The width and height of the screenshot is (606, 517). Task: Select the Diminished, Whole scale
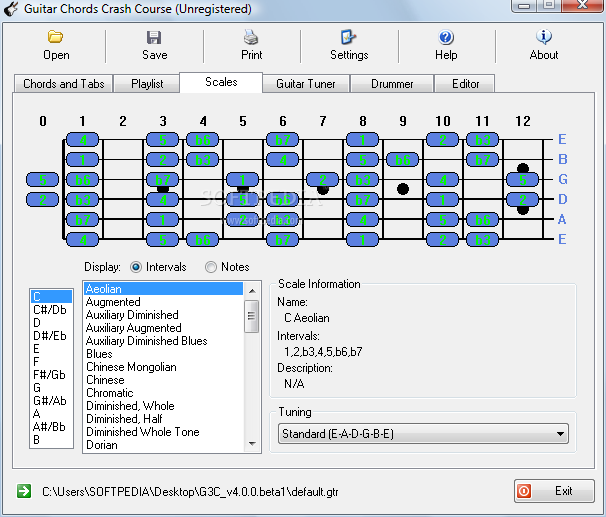(163, 406)
